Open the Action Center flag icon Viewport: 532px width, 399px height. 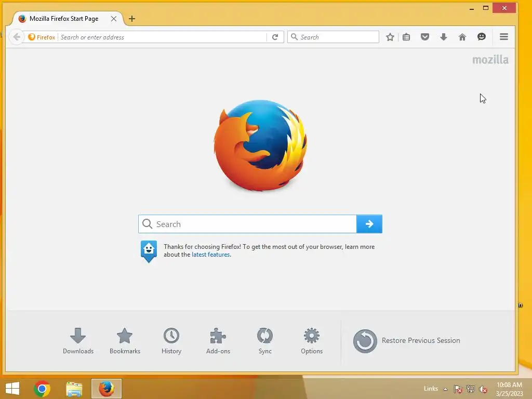(x=458, y=389)
